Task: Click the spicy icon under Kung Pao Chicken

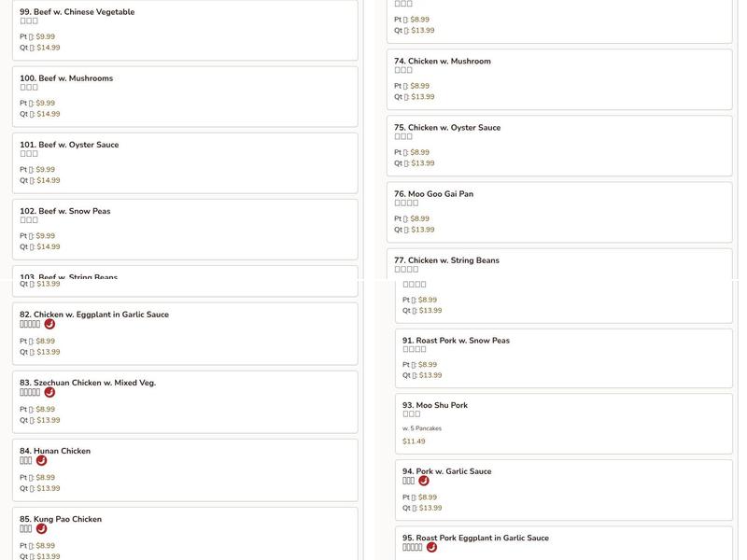Action: click(41, 529)
